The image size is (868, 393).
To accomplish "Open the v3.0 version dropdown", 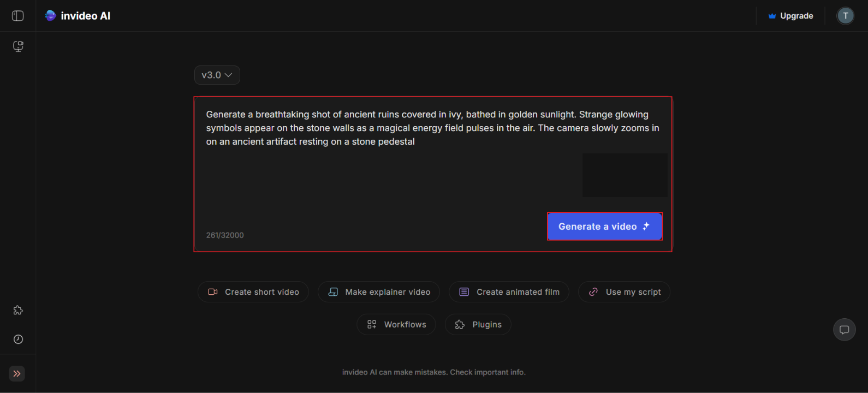I will [217, 75].
